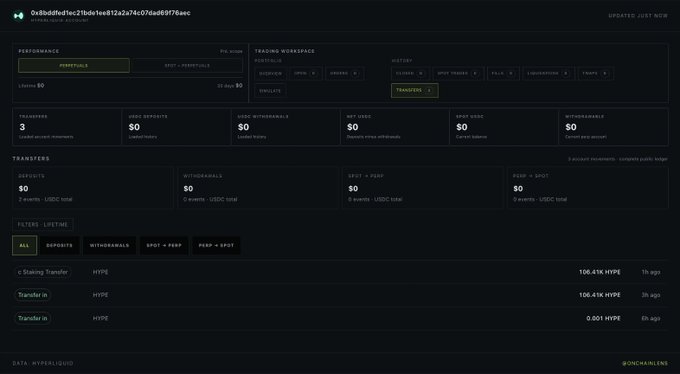The width and height of the screenshot is (680, 374).
Task: Click Transfer in badge from 3h ago
Action: click(x=33, y=295)
